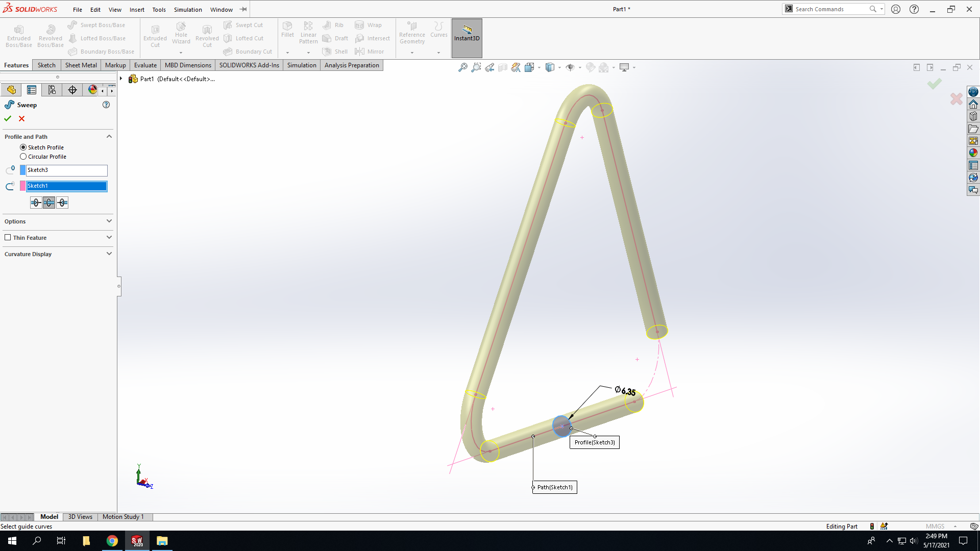980x551 pixels.
Task: Open SOLIDWORKS Resources task pane home icon
Action: [973, 104]
